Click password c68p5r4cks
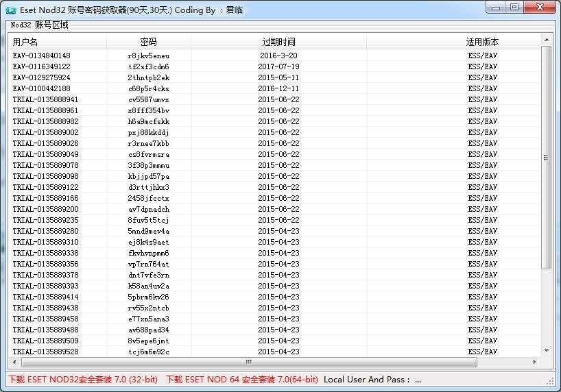Image resolution: width=561 pixels, height=392 pixels. (149, 88)
